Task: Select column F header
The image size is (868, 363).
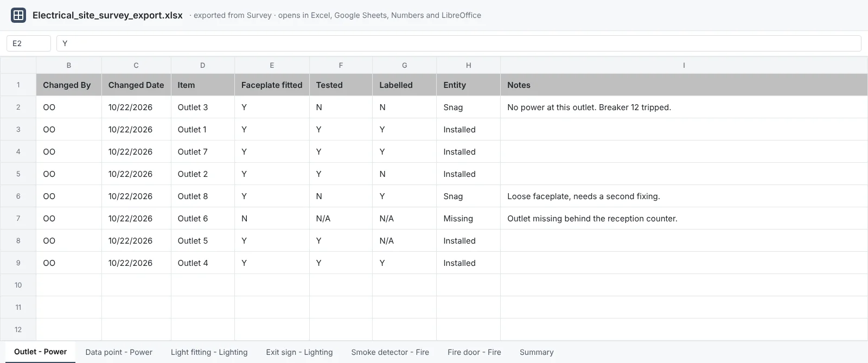Action: [x=341, y=65]
